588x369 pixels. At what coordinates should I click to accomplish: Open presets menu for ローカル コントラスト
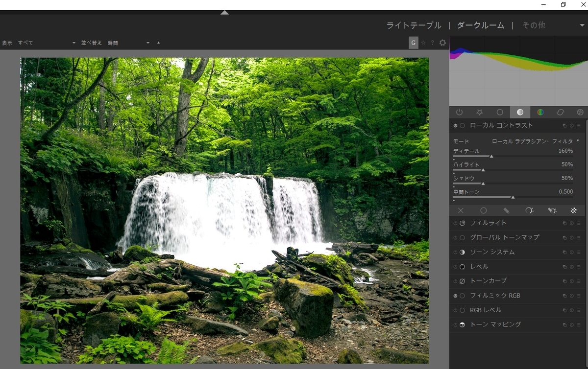point(578,126)
